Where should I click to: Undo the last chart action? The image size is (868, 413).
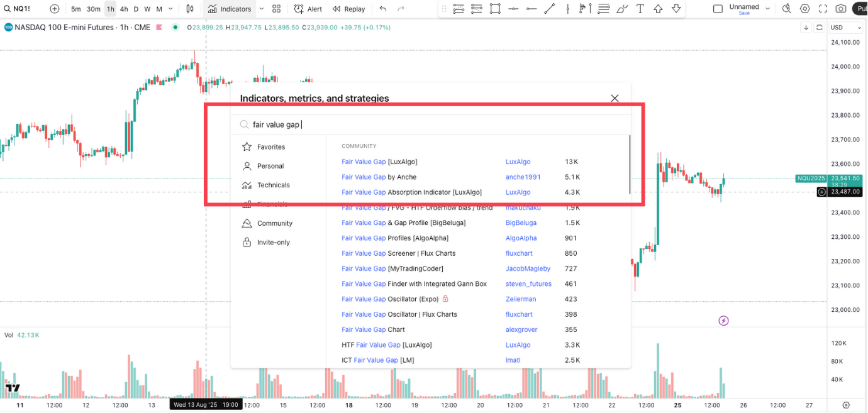[x=383, y=9]
